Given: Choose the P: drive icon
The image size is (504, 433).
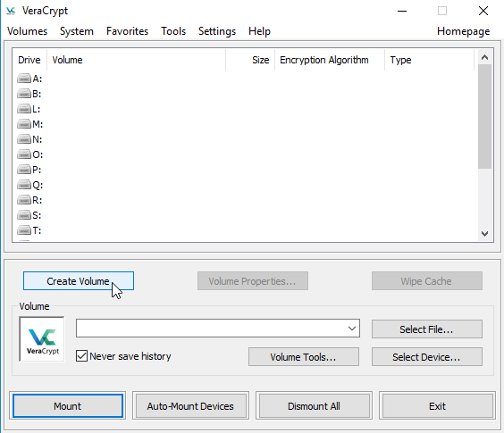Looking at the screenshot, I should pyautogui.click(x=24, y=170).
